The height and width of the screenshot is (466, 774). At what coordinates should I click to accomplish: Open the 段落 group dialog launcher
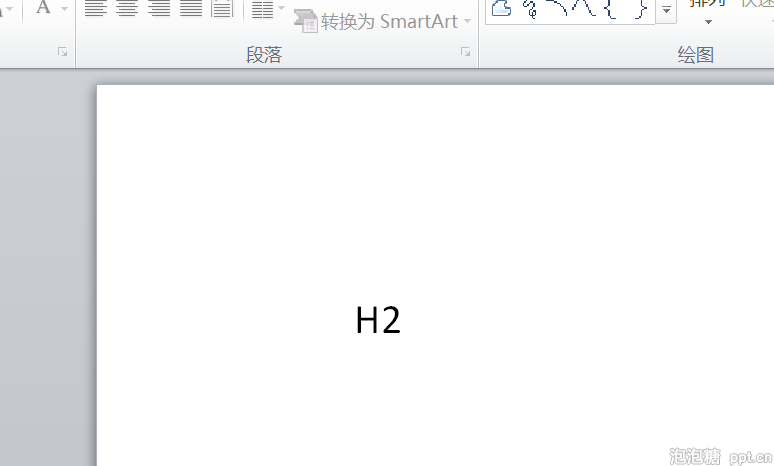(x=465, y=52)
